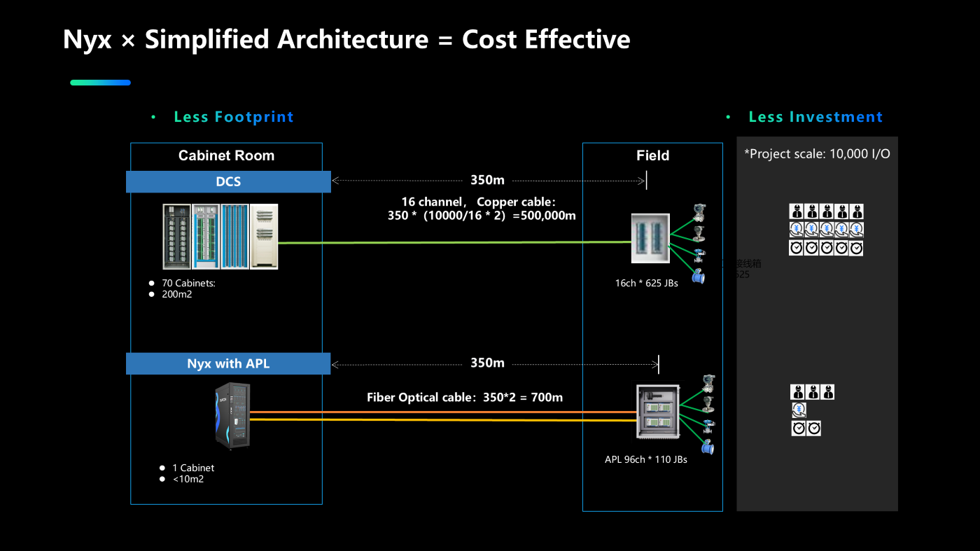Click the blue flowmeter in the APL row
The height and width of the screenshot is (551, 980).
click(x=708, y=447)
